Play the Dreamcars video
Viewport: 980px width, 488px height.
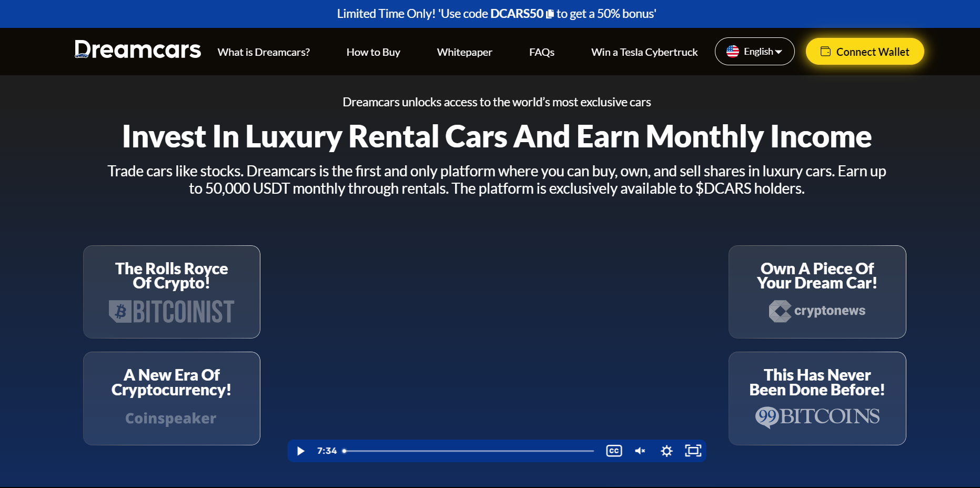coord(300,451)
